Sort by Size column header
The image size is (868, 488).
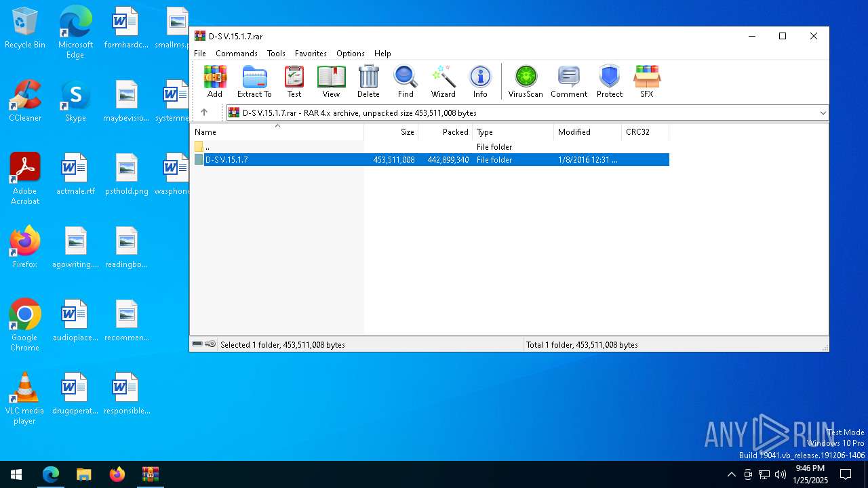(391, 132)
